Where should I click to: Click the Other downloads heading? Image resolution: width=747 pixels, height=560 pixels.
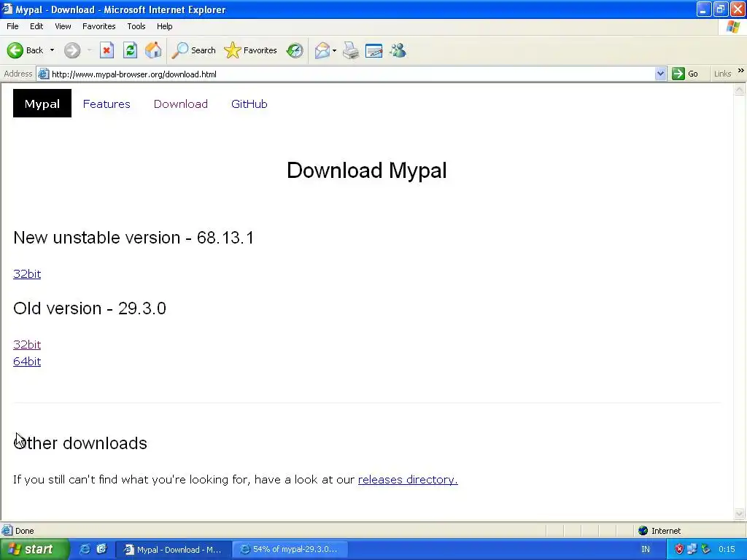pyautogui.click(x=80, y=443)
